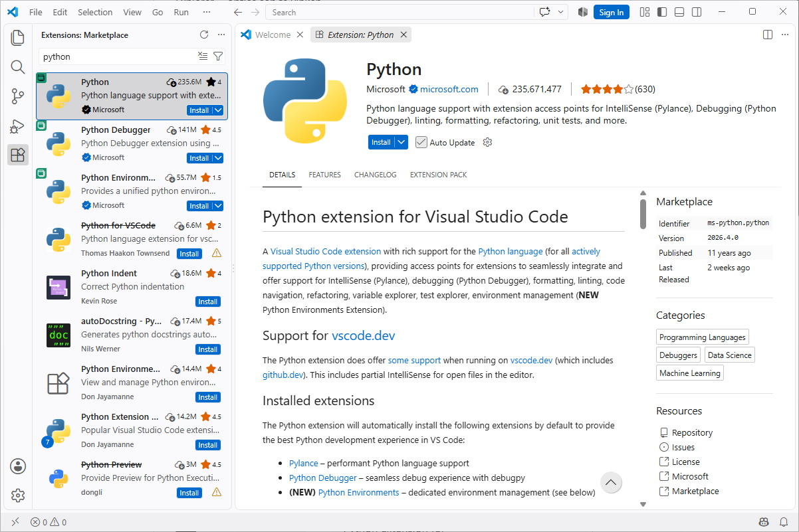Open the extensions filter funnel
This screenshot has height=532, width=799.
pyautogui.click(x=218, y=56)
